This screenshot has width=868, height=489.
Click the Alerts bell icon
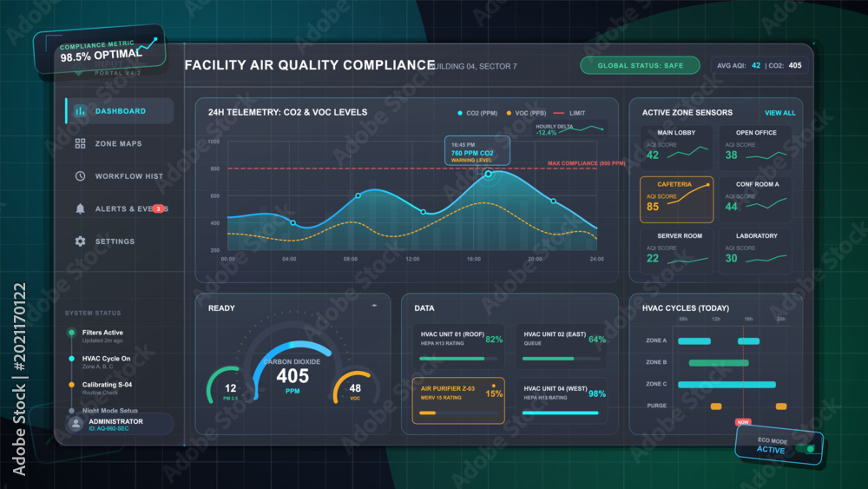point(80,208)
